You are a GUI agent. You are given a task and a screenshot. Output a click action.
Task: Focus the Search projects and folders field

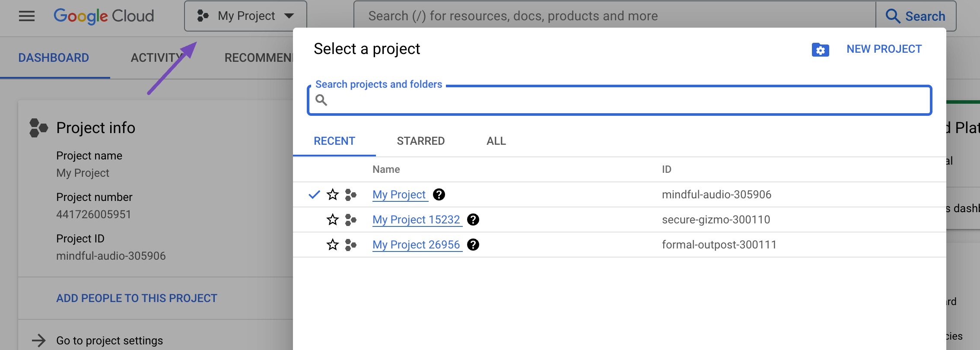[619, 100]
